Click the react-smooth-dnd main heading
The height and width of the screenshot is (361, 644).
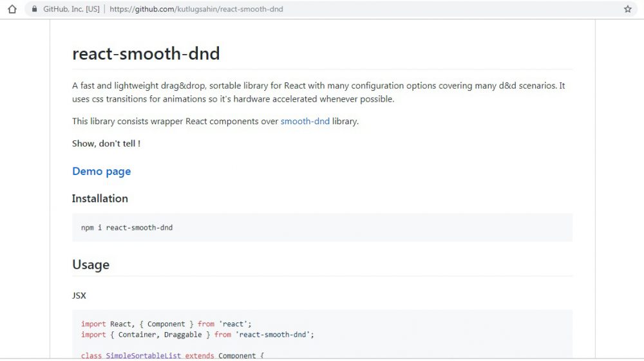pyautogui.click(x=146, y=53)
